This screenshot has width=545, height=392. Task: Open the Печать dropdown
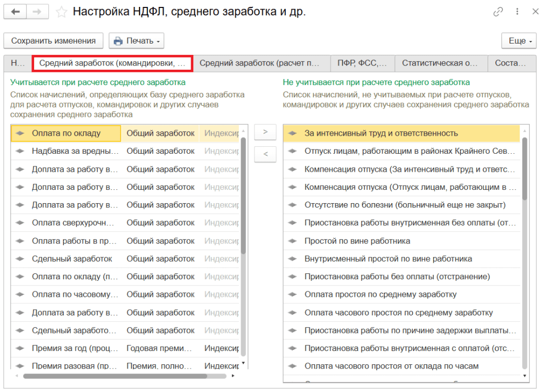137,41
